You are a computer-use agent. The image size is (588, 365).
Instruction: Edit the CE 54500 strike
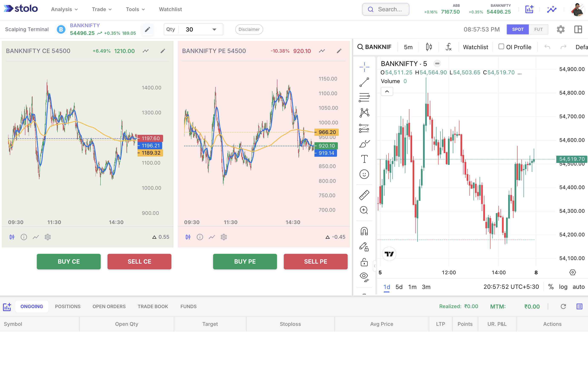[163, 51]
